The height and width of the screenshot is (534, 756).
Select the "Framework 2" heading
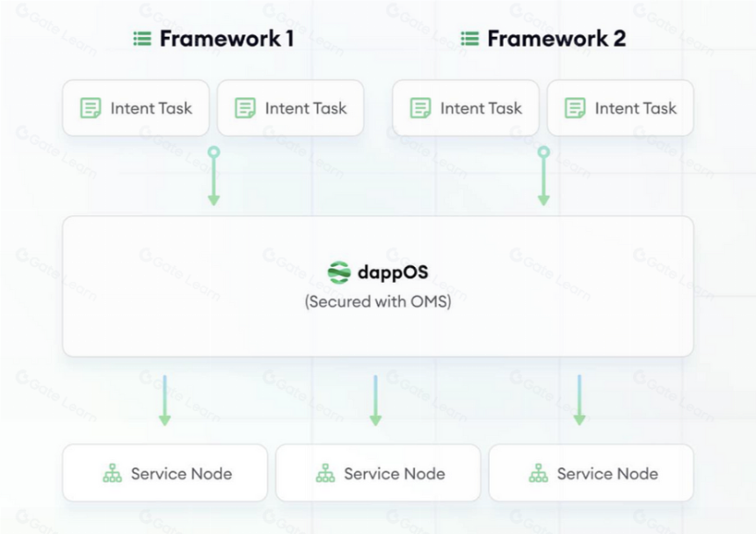[556, 39]
